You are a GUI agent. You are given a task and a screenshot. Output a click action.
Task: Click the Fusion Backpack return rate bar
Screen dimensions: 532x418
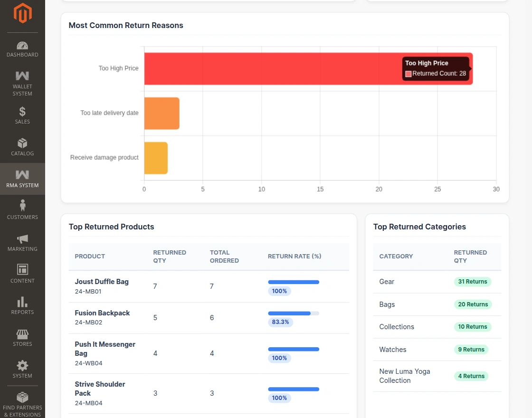294,313
